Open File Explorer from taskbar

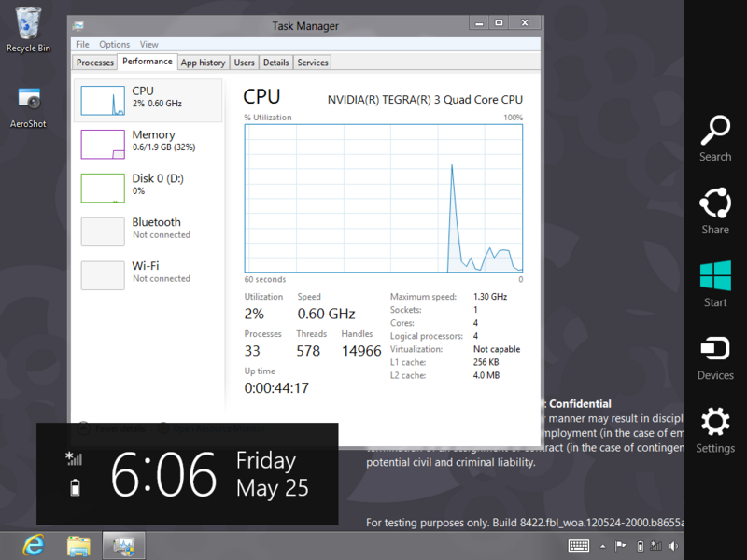click(78, 546)
